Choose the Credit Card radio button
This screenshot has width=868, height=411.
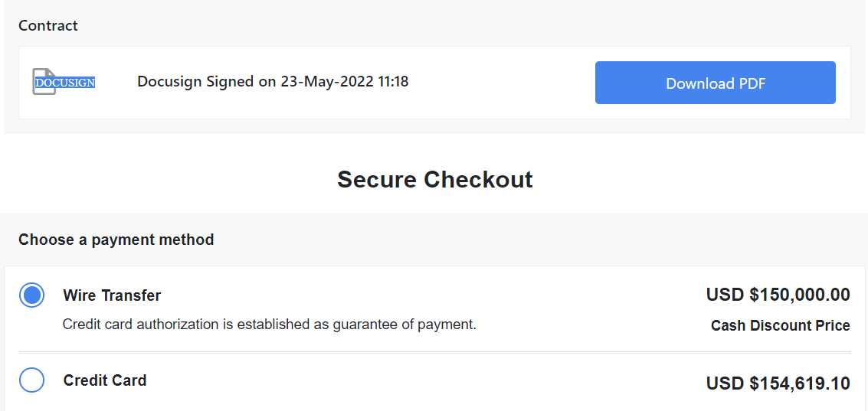(31, 380)
